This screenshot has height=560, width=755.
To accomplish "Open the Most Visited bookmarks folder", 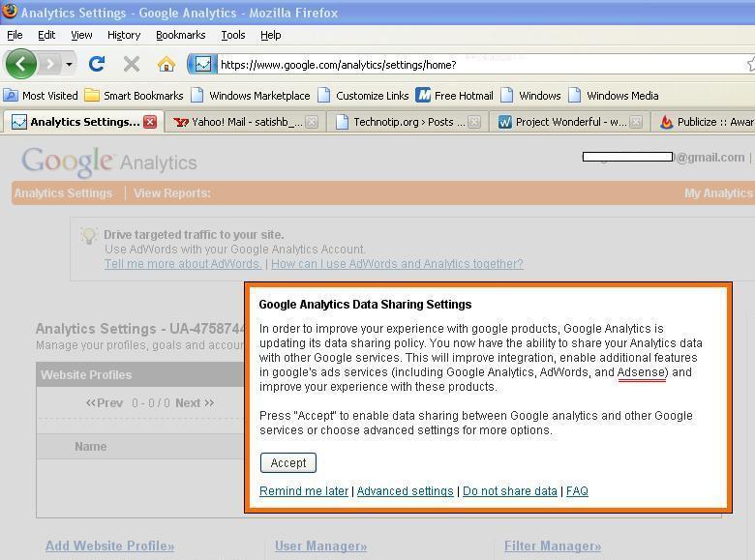I will [41, 96].
